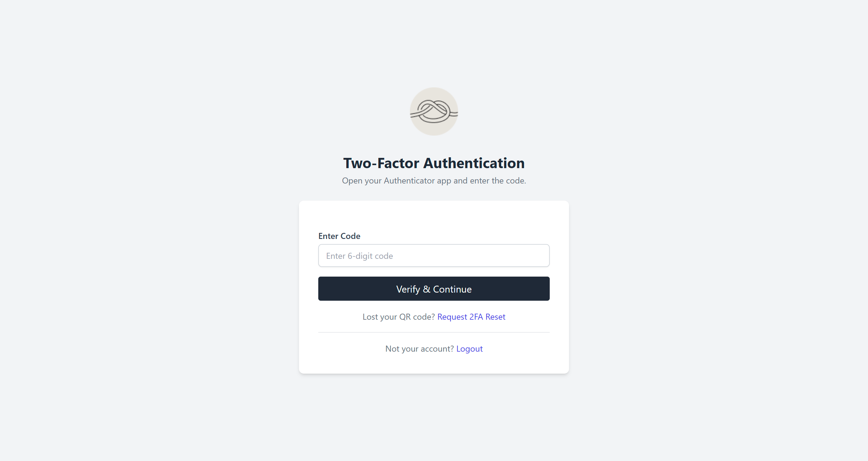The height and width of the screenshot is (461, 868).
Task: Click the white card containing the form
Action: click(434, 216)
